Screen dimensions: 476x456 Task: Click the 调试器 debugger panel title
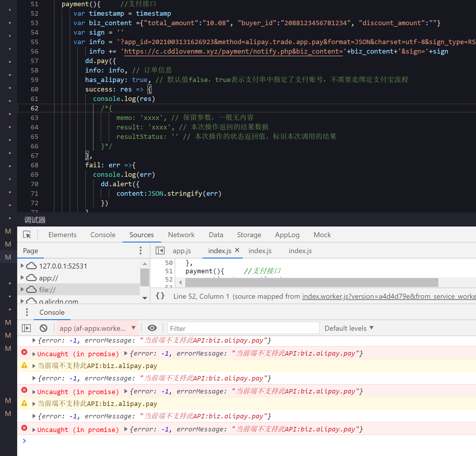click(x=35, y=220)
